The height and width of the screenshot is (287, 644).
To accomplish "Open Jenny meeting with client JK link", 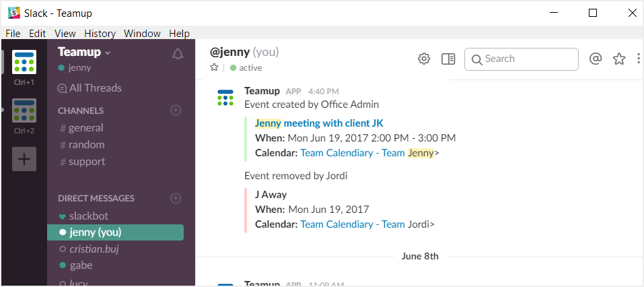I will pos(319,123).
